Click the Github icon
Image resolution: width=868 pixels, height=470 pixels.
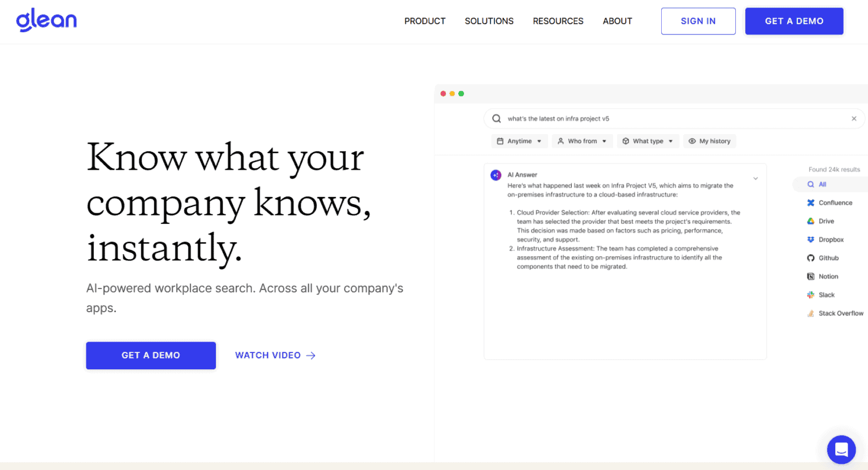810,258
